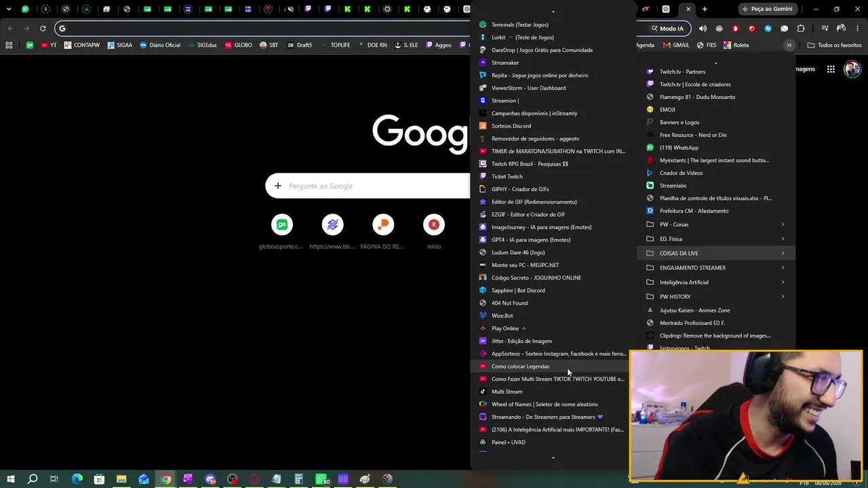Open the tab search dropdown arrow

pyautogui.click(x=9, y=9)
